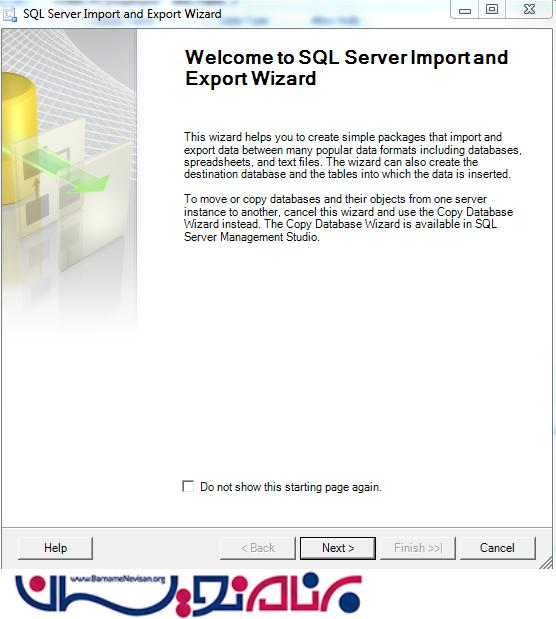The image size is (556, 619).
Task: Tick the 'Do not show this starting page' checkbox
Action: pyautogui.click(x=188, y=486)
